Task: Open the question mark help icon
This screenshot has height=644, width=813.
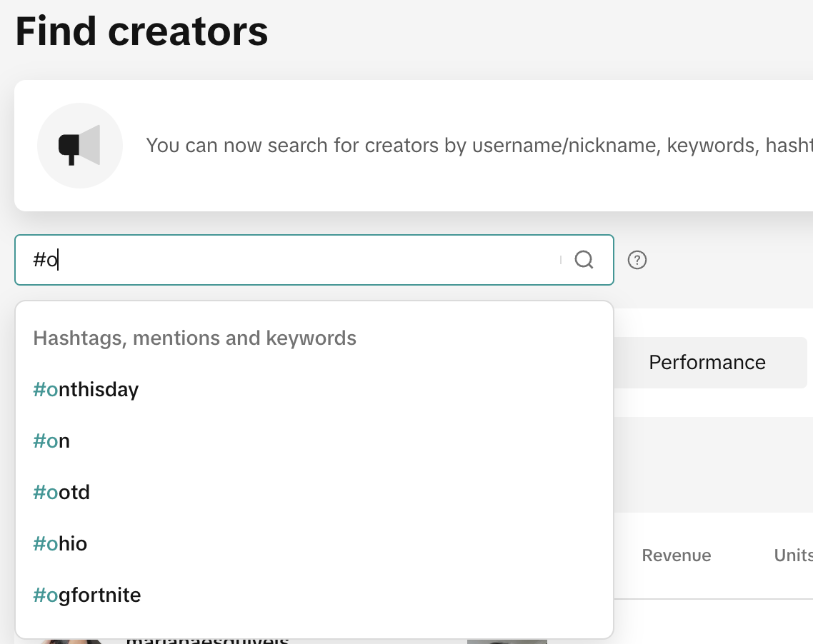Action: click(637, 260)
